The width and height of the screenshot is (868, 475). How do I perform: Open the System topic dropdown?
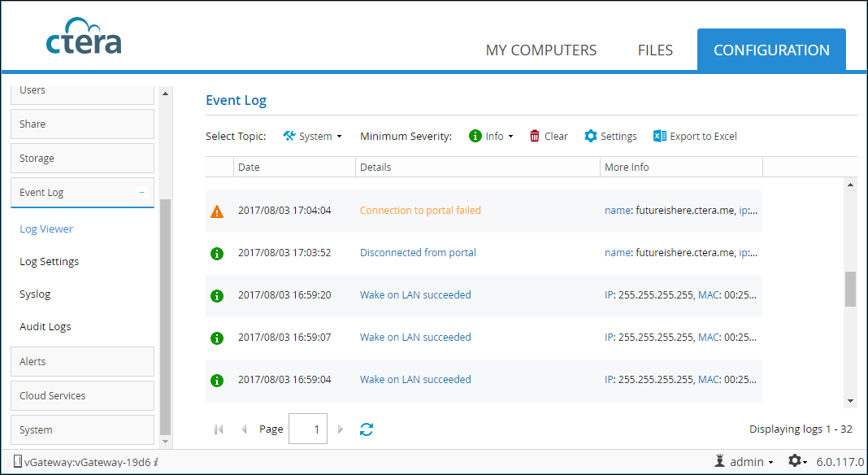coord(313,136)
